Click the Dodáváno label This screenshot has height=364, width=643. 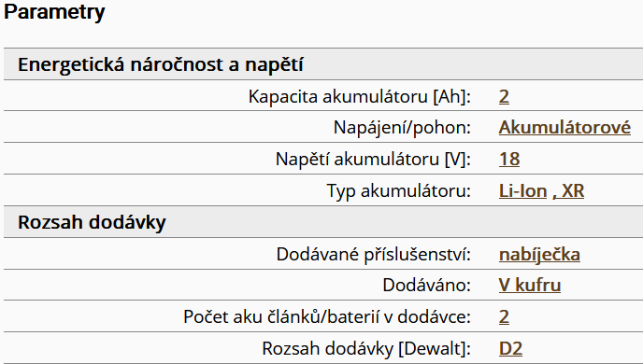426,285
